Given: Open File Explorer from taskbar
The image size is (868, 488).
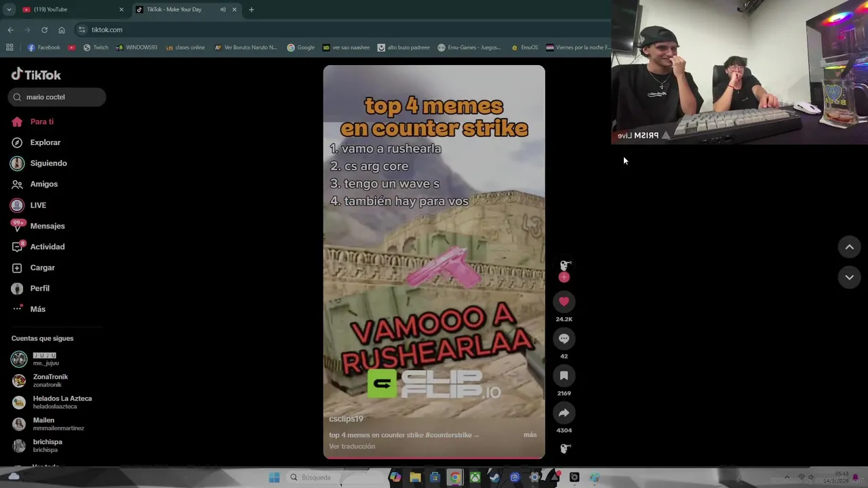Looking at the screenshot, I should 415,477.
